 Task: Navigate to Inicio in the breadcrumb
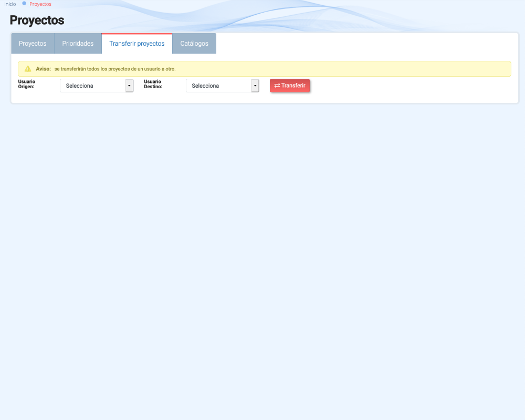(x=10, y=4)
